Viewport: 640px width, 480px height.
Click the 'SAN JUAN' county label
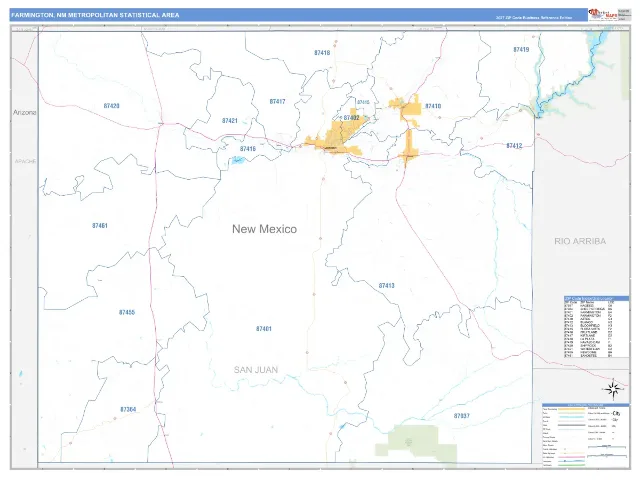coord(256,370)
